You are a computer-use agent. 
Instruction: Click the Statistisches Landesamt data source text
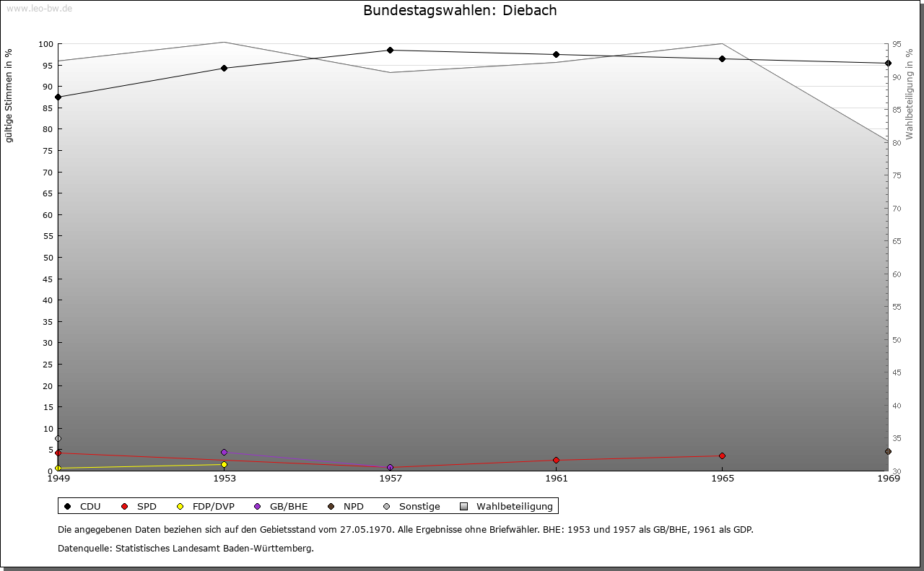tap(186, 548)
